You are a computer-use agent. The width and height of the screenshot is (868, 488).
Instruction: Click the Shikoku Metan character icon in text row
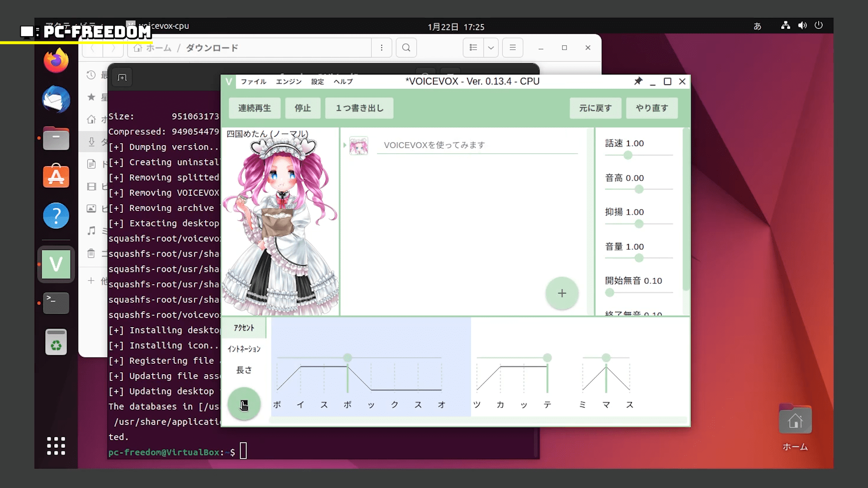pyautogui.click(x=359, y=145)
